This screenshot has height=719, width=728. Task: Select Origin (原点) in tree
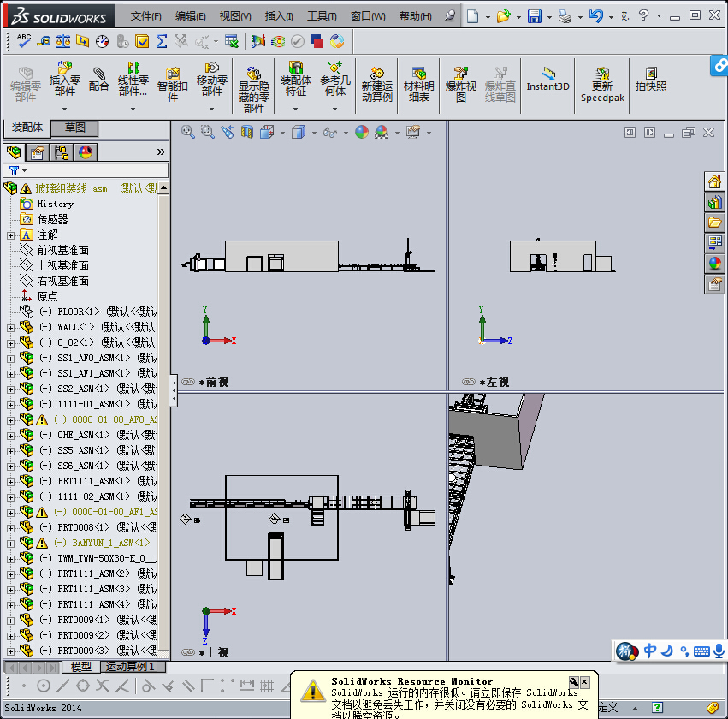[47, 296]
